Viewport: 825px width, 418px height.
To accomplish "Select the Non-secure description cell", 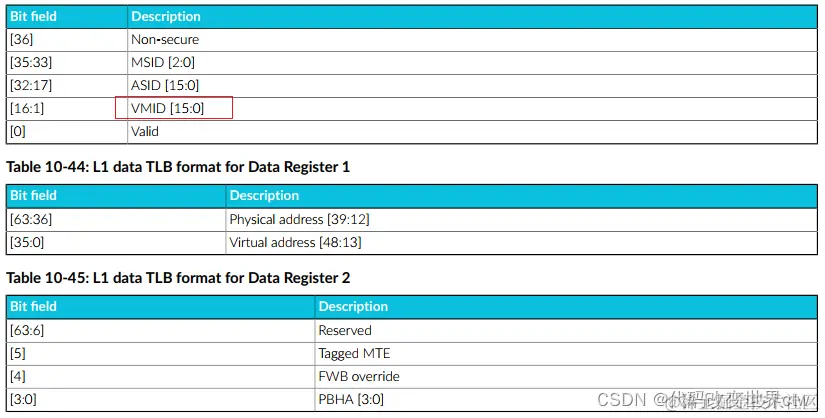I will point(472,39).
